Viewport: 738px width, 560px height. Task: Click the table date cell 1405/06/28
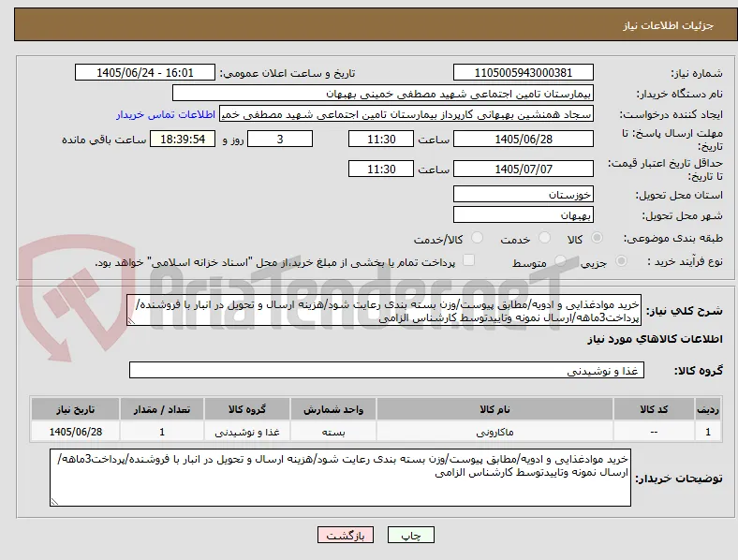pos(75,432)
